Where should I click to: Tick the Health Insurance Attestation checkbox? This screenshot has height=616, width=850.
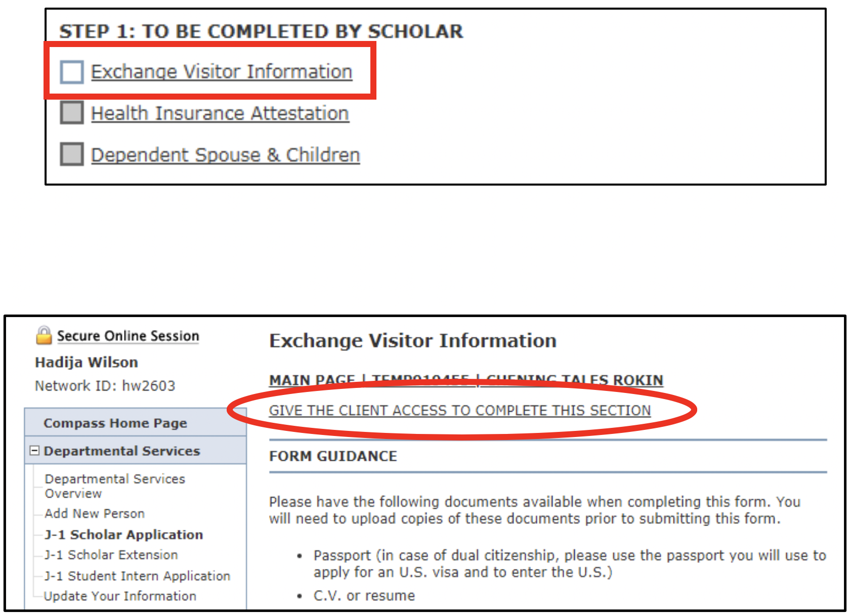tap(72, 112)
